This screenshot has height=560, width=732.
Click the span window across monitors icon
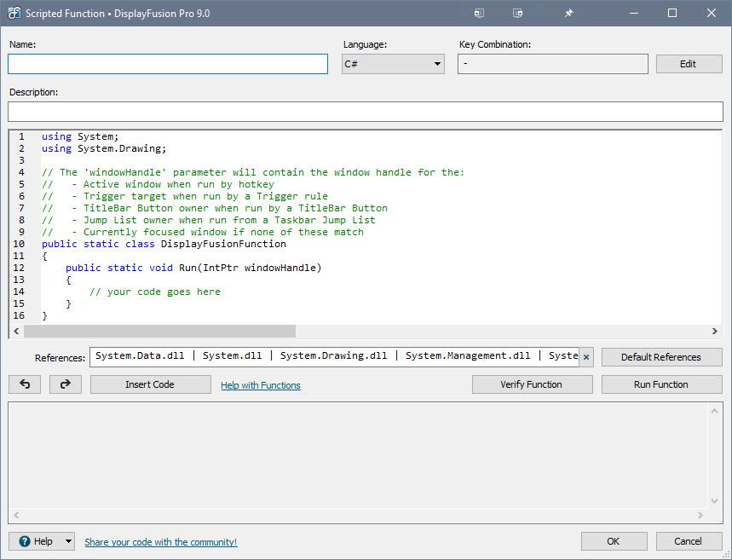click(517, 14)
